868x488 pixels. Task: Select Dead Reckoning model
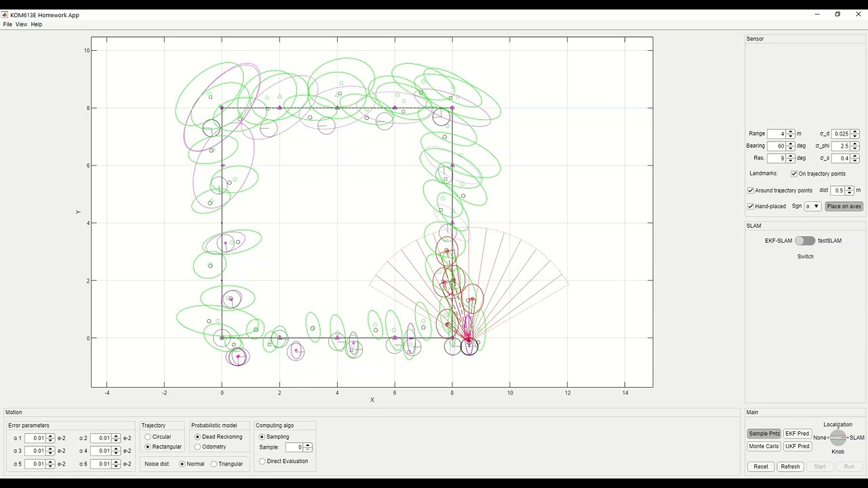coord(197,437)
